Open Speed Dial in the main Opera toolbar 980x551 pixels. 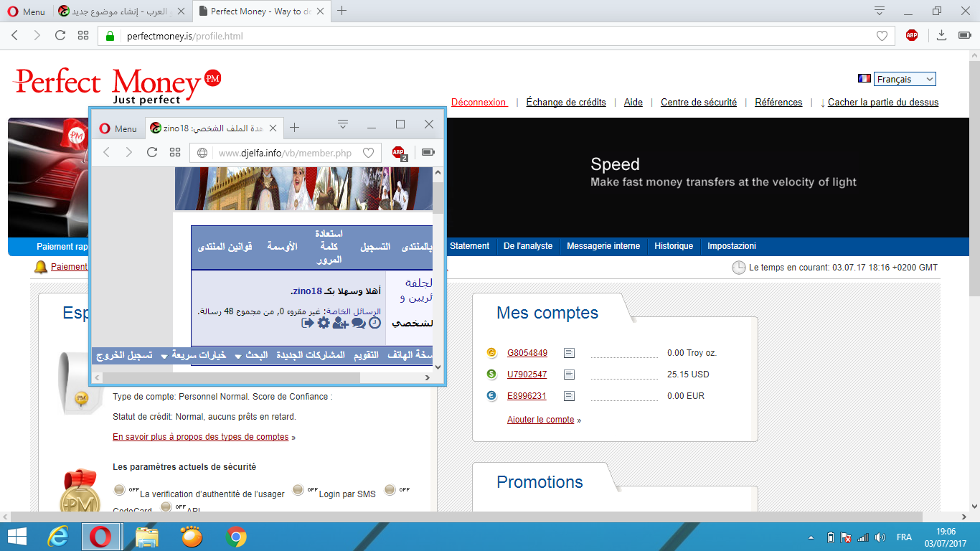(83, 35)
